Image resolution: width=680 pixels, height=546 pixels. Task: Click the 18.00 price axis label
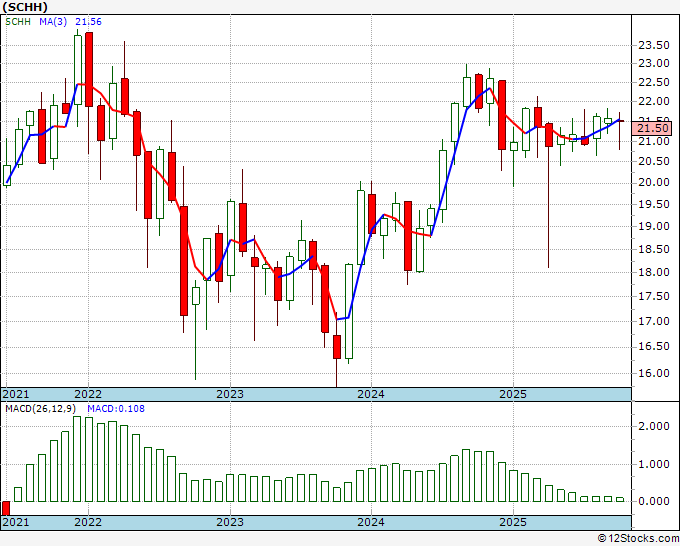[x=654, y=272]
